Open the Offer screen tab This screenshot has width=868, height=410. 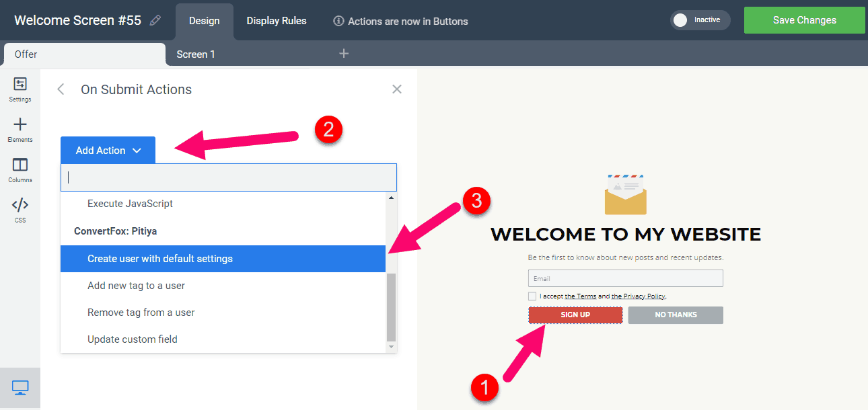(84, 54)
